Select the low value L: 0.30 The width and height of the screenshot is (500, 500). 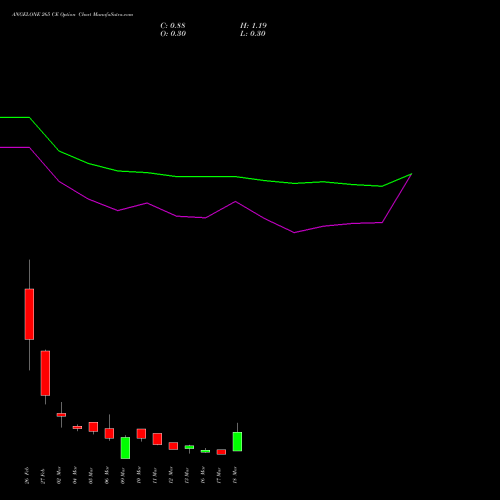pyautogui.click(x=253, y=34)
